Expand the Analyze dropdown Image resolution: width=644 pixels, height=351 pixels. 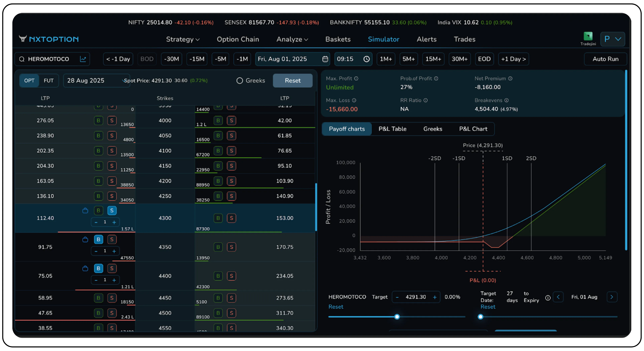tap(292, 39)
